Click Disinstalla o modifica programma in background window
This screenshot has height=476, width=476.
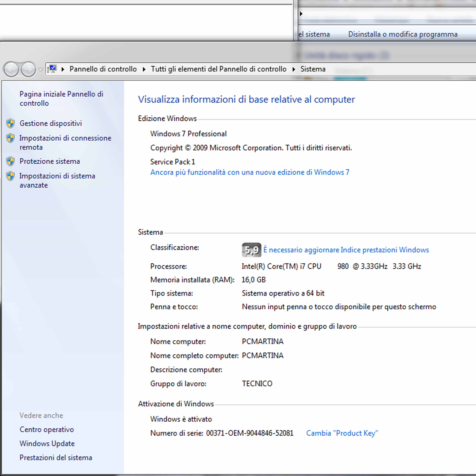click(x=403, y=34)
